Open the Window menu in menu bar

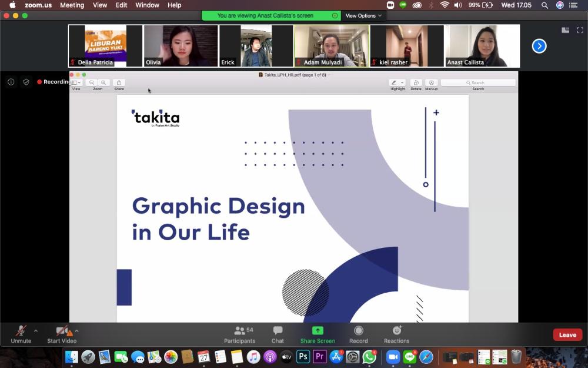[147, 5]
